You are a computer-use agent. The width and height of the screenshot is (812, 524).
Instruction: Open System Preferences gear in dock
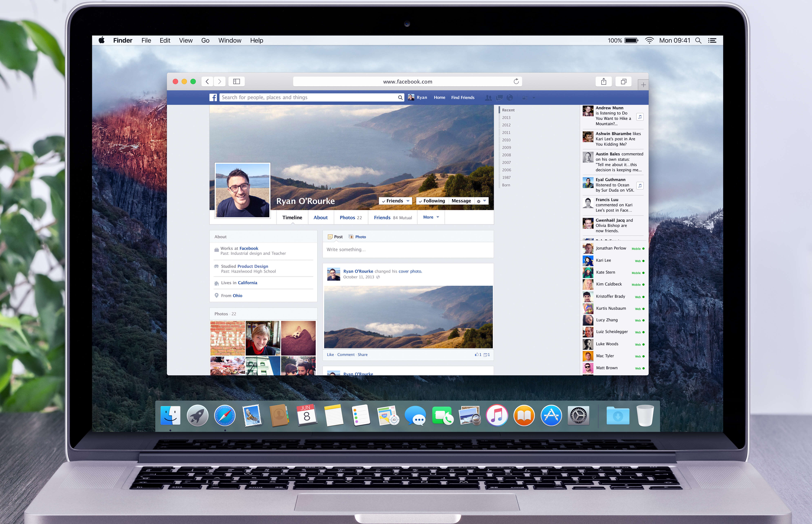pos(578,415)
